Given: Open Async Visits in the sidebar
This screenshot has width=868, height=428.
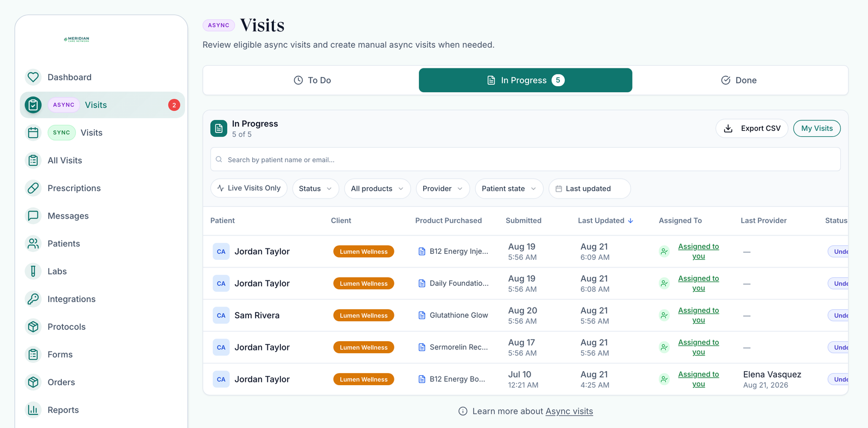Looking at the screenshot, I should point(103,105).
